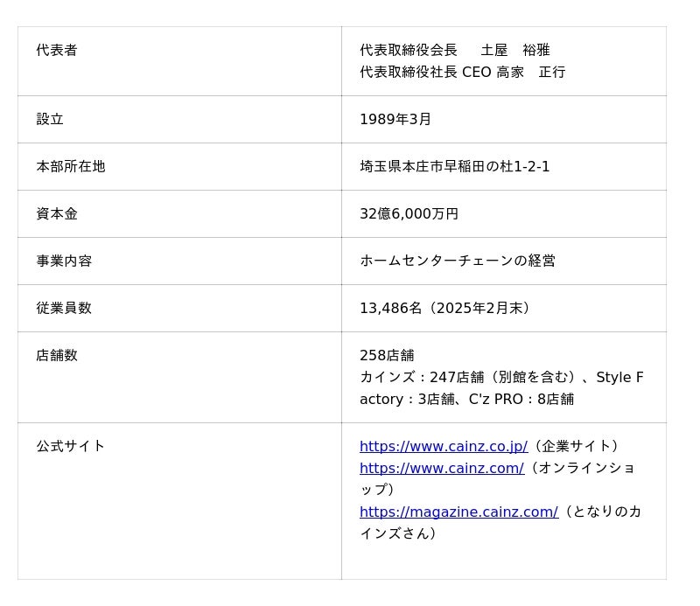Click the 事業内容 label
Image resolution: width=700 pixels, height=606 pixels.
(64, 261)
